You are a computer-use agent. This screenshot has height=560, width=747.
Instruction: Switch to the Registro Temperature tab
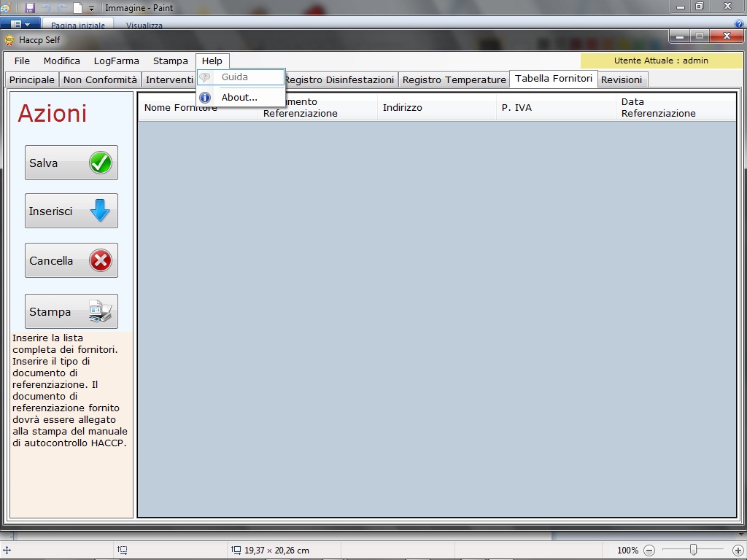tap(454, 79)
